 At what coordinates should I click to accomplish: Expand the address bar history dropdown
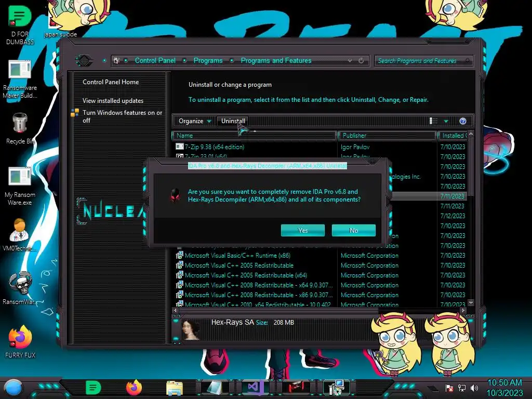pyautogui.click(x=350, y=60)
